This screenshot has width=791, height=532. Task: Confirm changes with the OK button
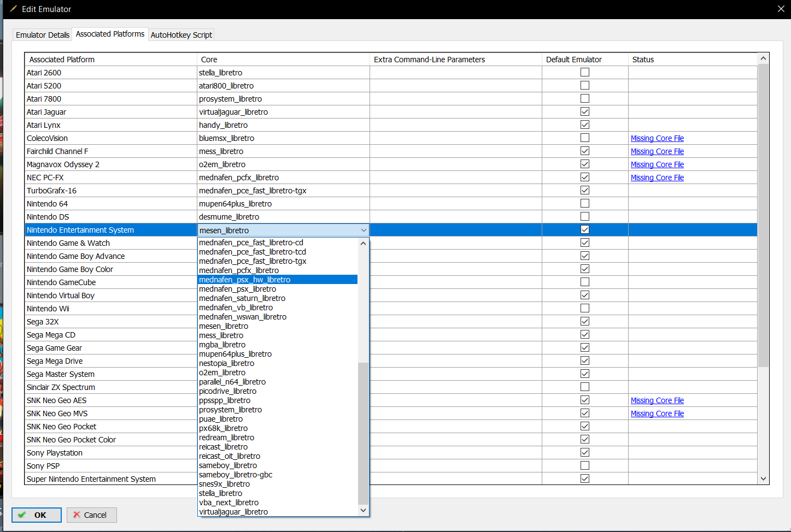pyautogui.click(x=37, y=515)
